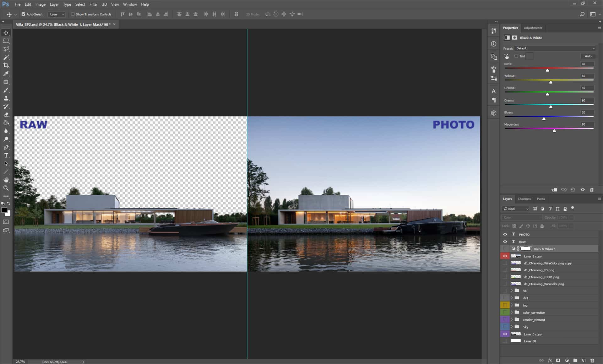Show the fog group visibility
Image resolution: width=603 pixels, height=364 pixels.
coord(505,305)
